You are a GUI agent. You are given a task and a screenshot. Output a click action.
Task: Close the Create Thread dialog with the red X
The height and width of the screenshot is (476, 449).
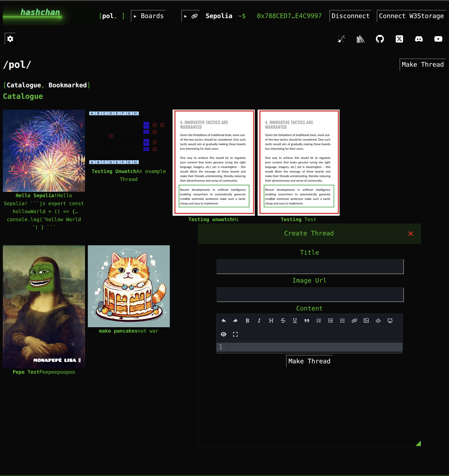[410, 234]
